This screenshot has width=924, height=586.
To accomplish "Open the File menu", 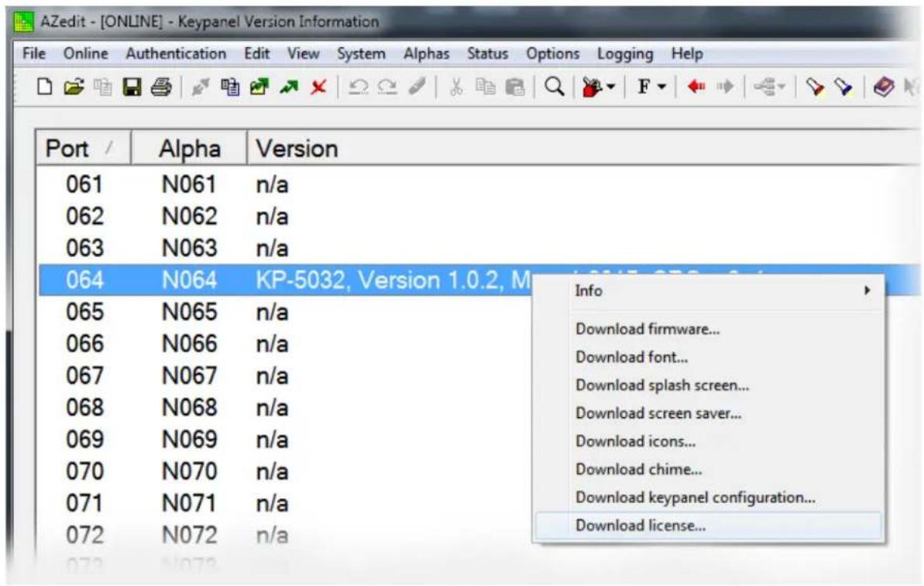I will (33, 53).
